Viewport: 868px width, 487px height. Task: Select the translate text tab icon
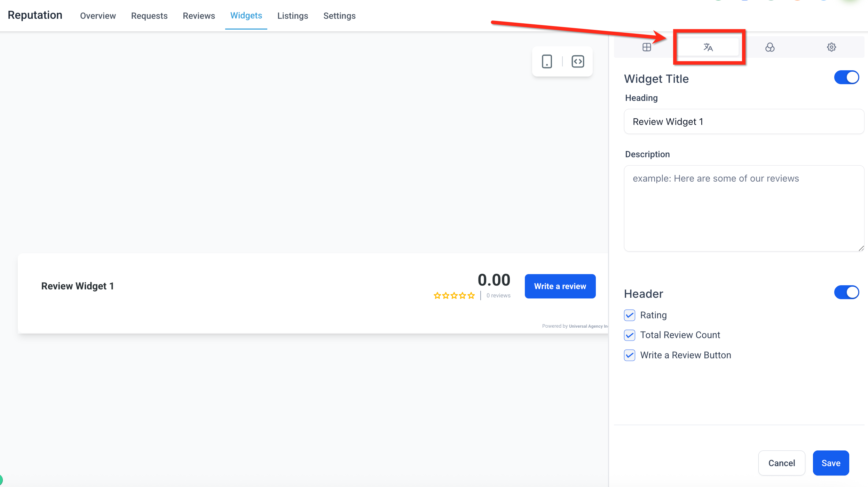(x=708, y=47)
